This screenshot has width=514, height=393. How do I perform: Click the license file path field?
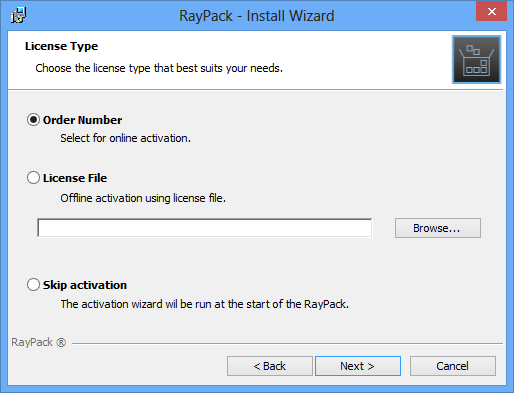click(205, 228)
